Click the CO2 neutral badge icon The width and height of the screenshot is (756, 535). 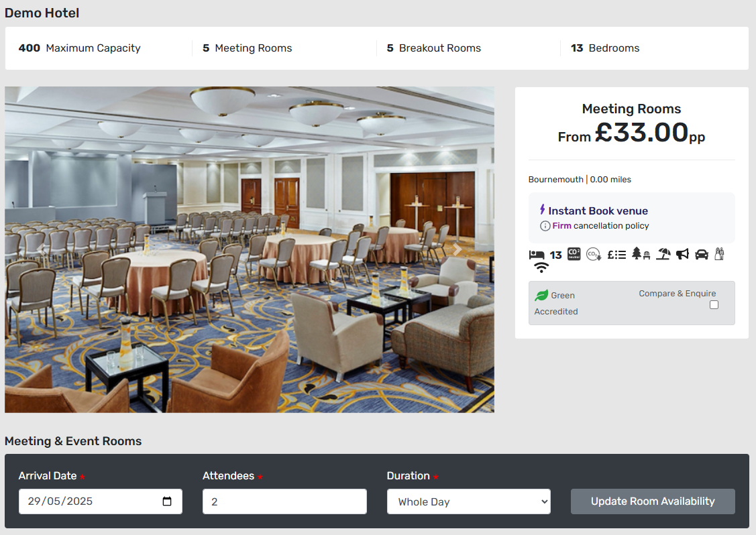(x=574, y=253)
